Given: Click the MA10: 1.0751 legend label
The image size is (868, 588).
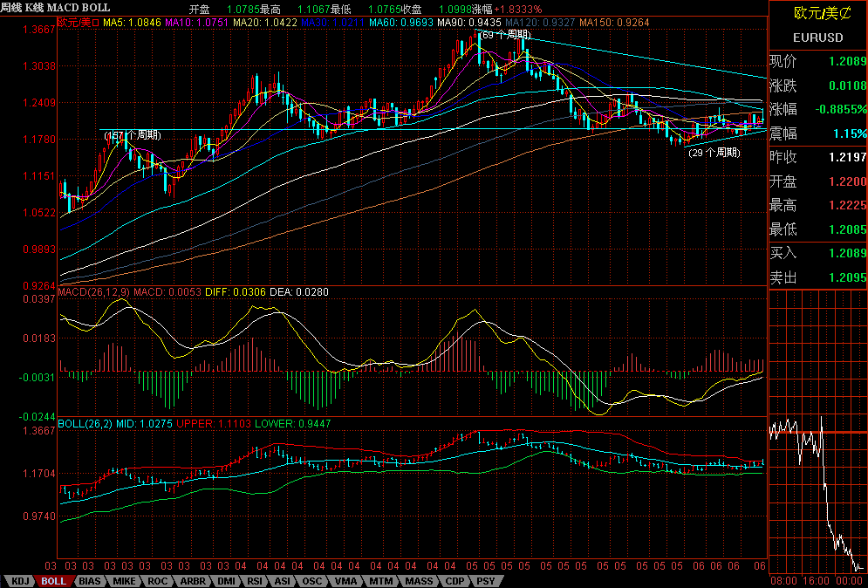Looking at the screenshot, I should pos(196,23).
